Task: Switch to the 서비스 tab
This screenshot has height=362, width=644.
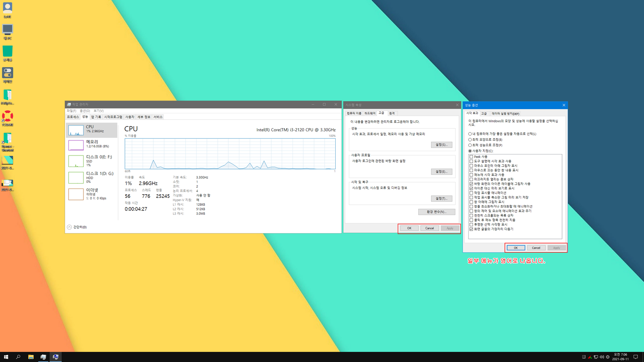Action: (x=158, y=117)
